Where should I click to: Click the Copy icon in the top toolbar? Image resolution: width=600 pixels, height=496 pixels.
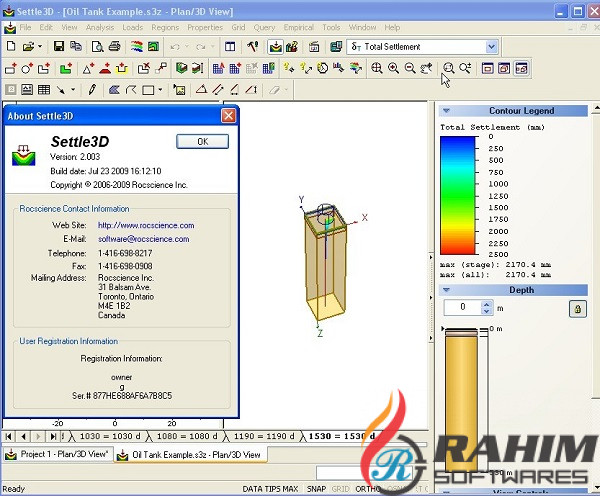76,46
